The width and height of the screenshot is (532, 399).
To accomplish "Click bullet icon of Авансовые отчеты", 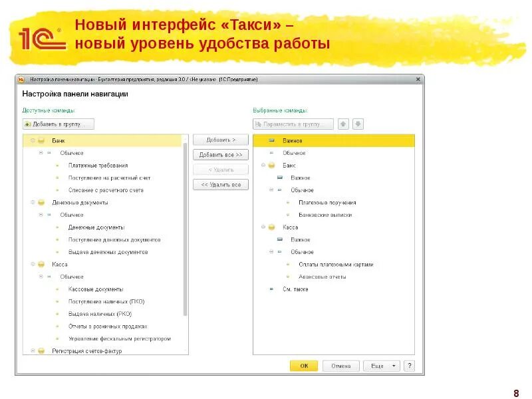I will pos(288,277).
